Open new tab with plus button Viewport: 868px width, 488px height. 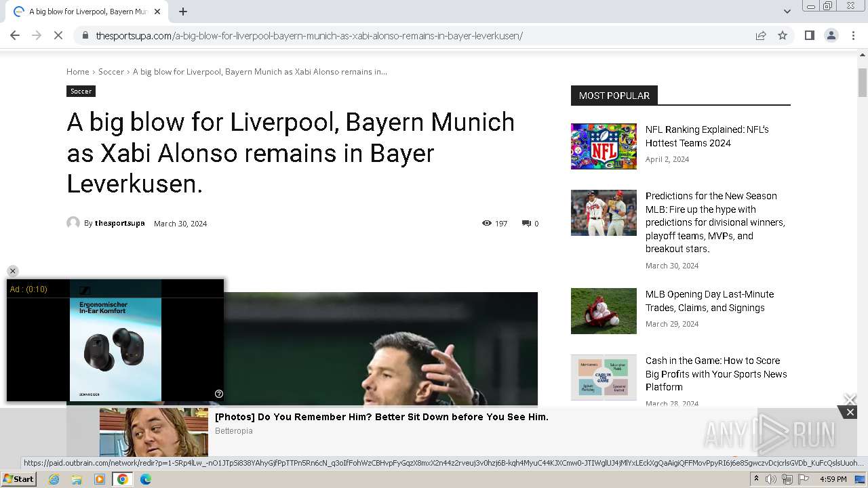(183, 12)
